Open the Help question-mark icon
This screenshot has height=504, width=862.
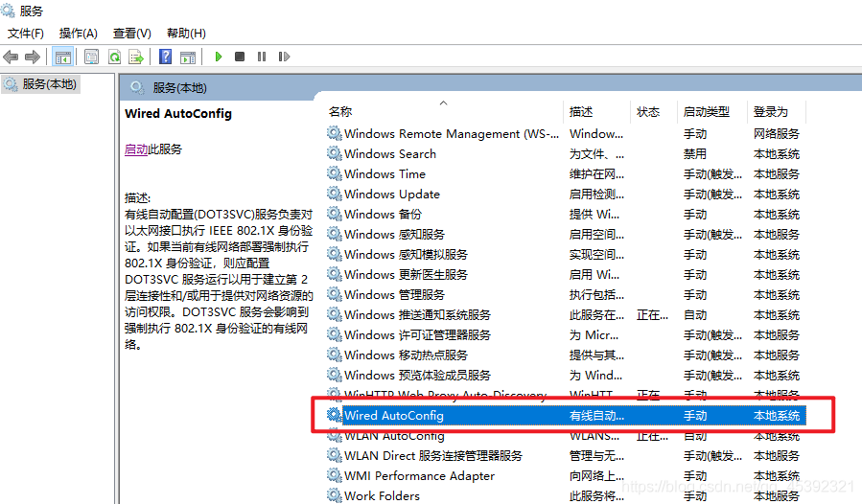coord(166,57)
